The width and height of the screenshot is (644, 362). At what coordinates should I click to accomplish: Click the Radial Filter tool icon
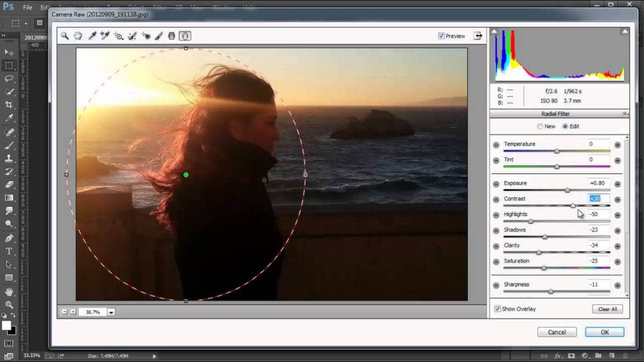click(x=186, y=36)
